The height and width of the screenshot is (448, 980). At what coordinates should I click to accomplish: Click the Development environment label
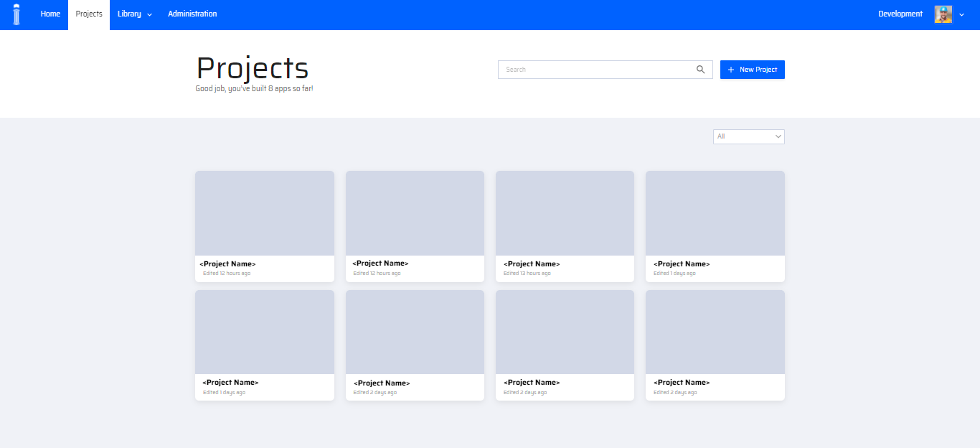point(900,14)
